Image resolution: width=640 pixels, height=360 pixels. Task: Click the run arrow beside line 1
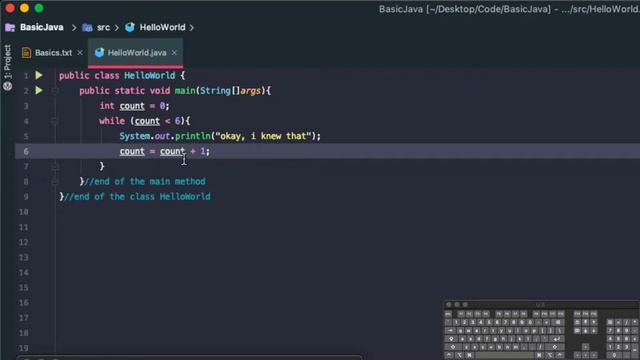point(39,75)
